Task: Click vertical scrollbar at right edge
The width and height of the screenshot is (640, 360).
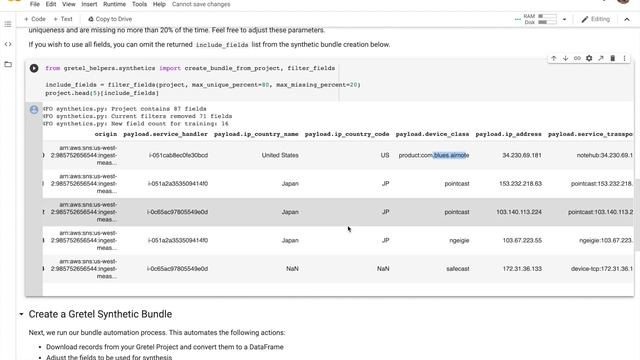Action: [x=637, y=214]
